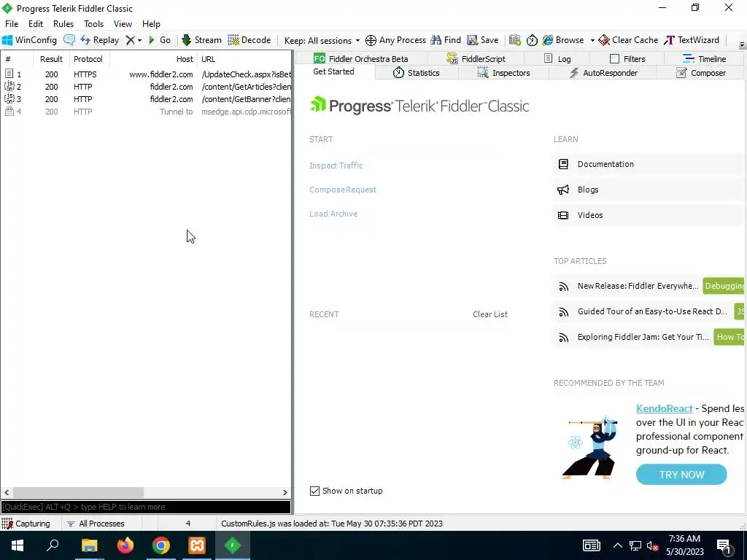Click the timer clock icon in toolbar
The image size is (747, 560).
(x=532, y=40)
